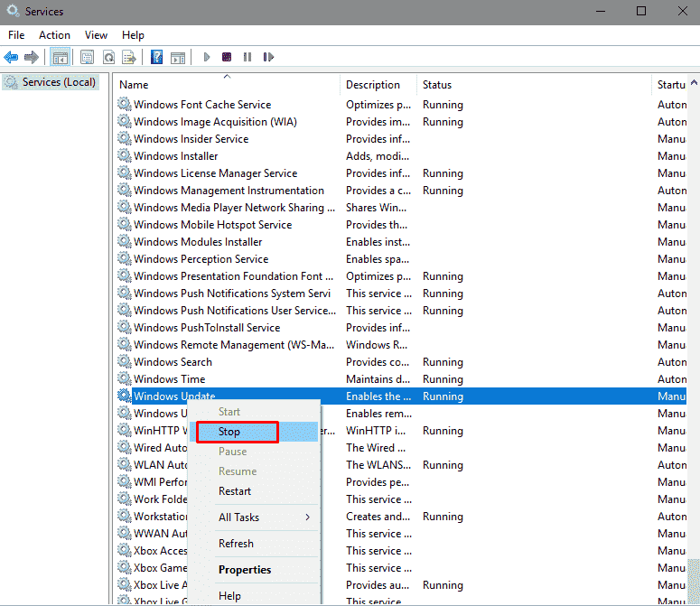Click the Stop Service toolbar icon
This screenshot has height=606, width=700.
click(x=227, y=57)
